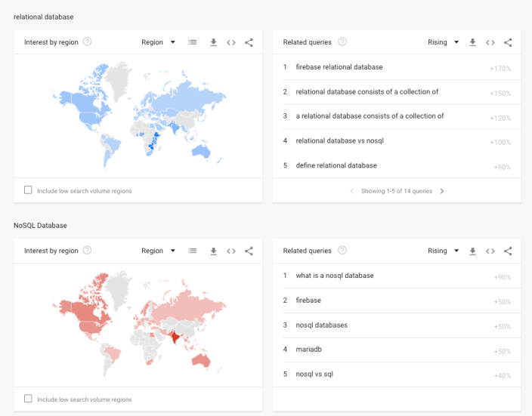Download relational database region data as CSV
532x416 pixels.
point(214,42)
